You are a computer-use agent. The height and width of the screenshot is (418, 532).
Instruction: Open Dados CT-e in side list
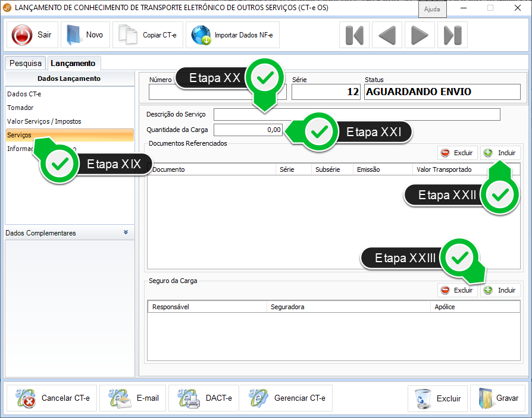24,94
